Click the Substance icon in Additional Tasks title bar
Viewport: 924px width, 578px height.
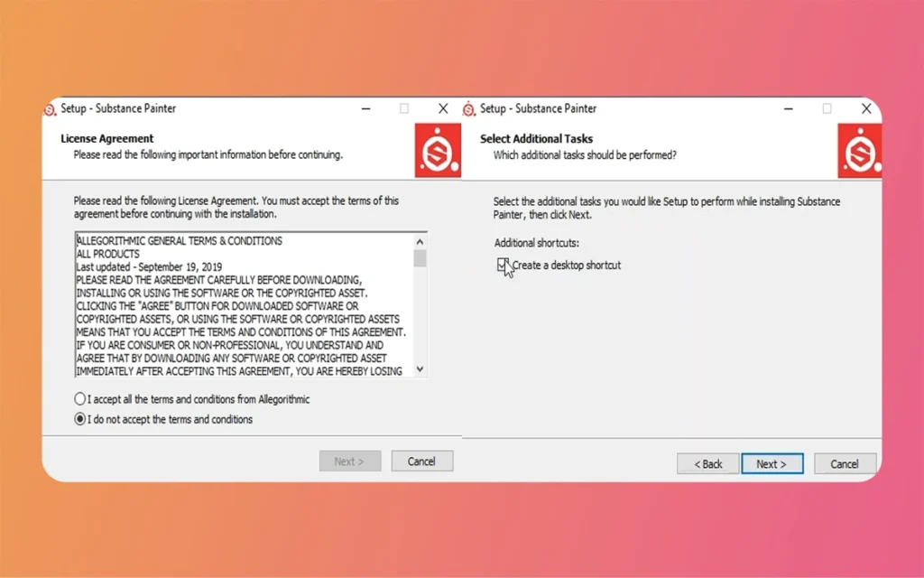coord(469,109)
